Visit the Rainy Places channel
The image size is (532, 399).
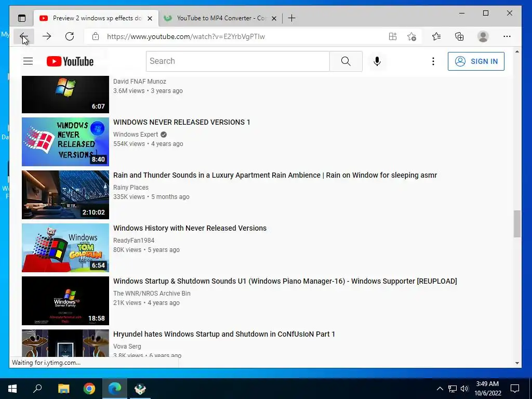[130, 187]
